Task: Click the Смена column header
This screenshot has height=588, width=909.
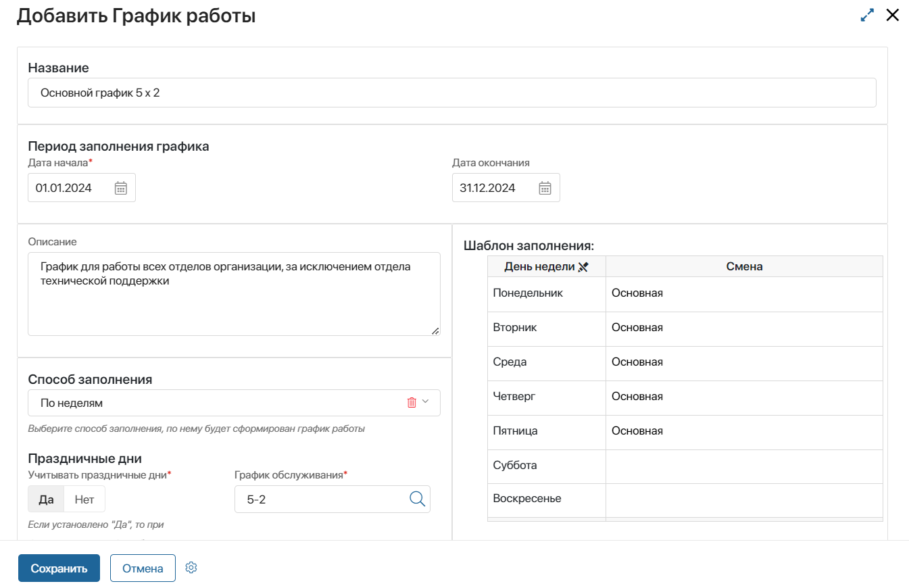Action: click(744, 267)
